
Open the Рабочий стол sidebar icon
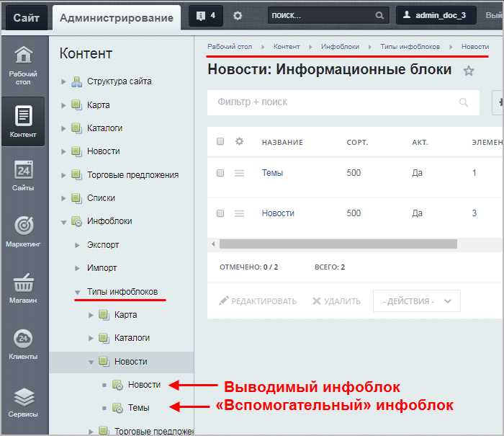pos(24,55)
